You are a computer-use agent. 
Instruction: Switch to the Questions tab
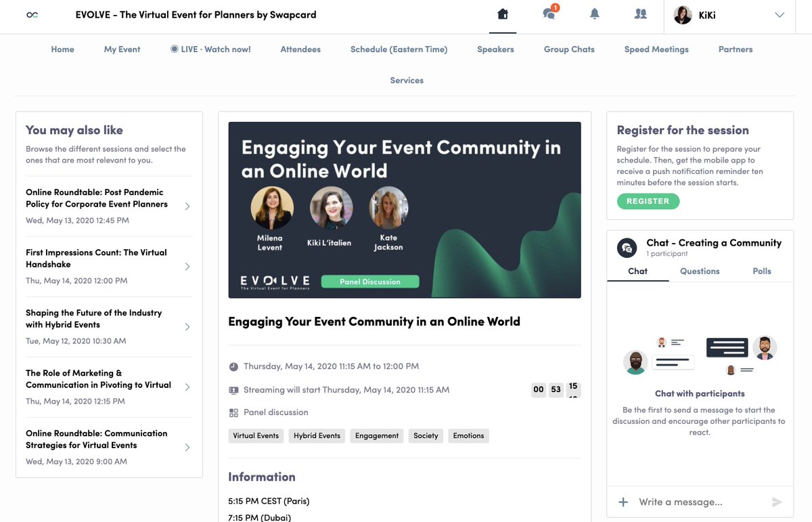click(x=700, y=271)
